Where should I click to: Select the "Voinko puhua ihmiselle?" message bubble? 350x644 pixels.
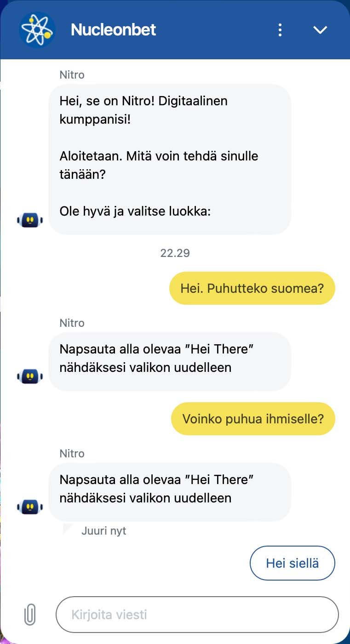[253, 419]
